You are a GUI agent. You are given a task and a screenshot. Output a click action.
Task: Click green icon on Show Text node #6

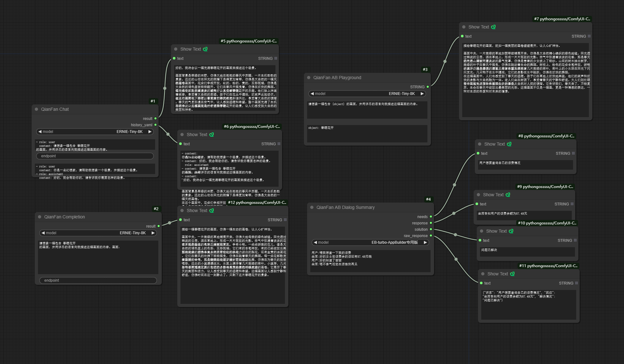tap(211, 135)
